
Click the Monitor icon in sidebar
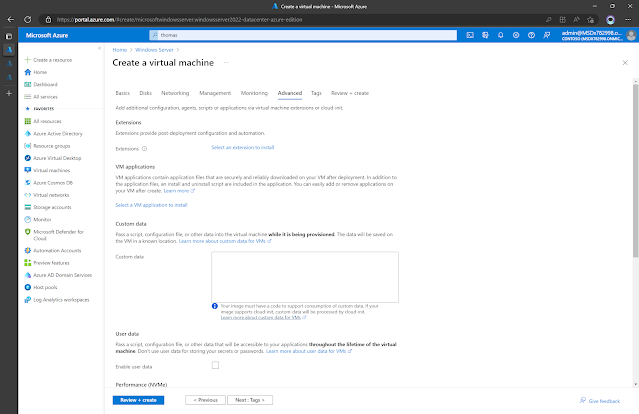(27, 219)
